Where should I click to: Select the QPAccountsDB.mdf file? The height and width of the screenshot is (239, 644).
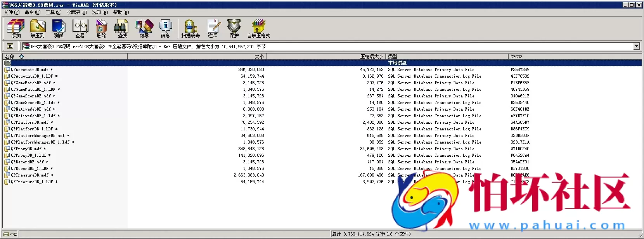[29, 70]
